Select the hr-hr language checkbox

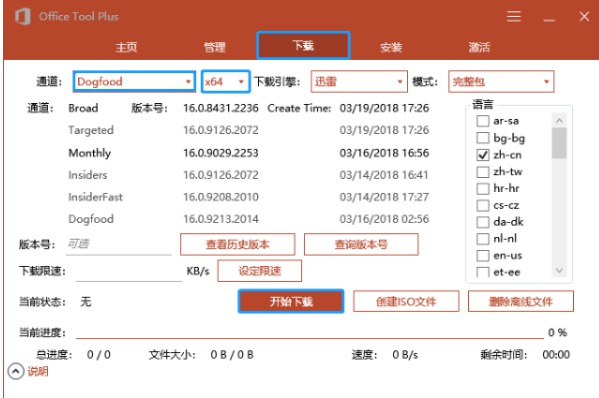[x=482, y=188]
